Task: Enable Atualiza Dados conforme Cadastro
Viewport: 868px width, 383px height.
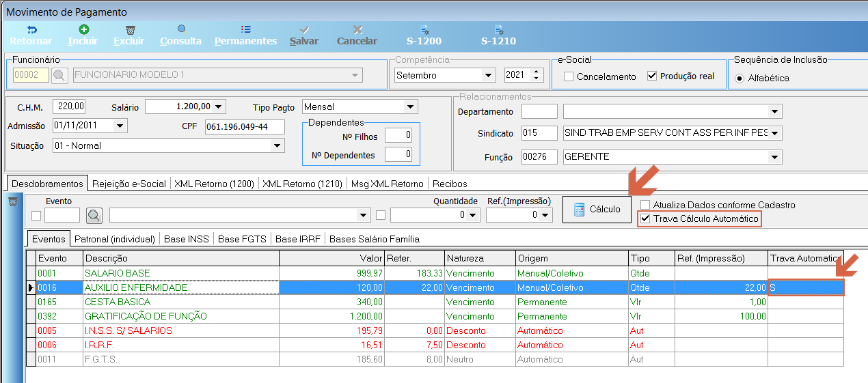Action: [x=645, y=205]
